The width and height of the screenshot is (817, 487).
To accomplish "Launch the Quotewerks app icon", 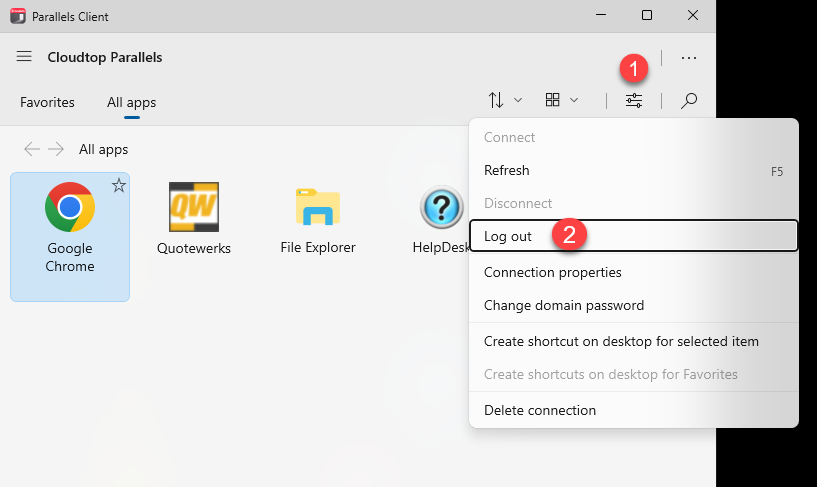I will [x=194, y=207].
